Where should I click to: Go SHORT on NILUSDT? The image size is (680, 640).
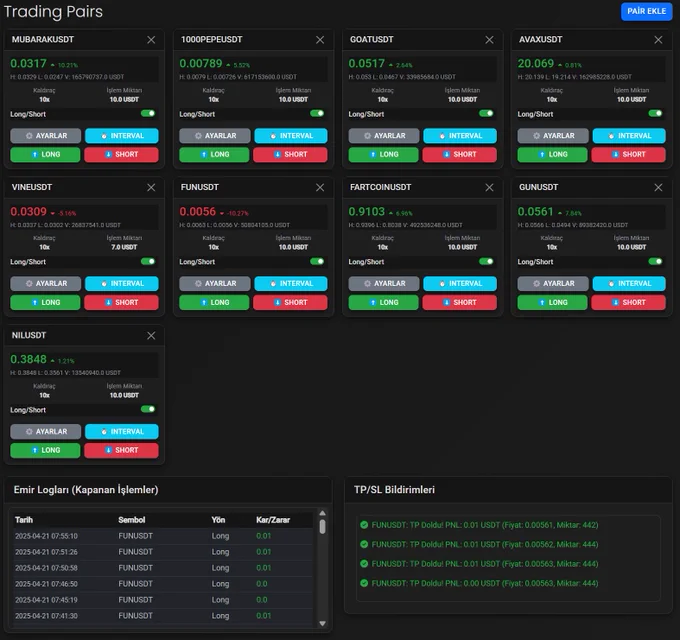121,450
